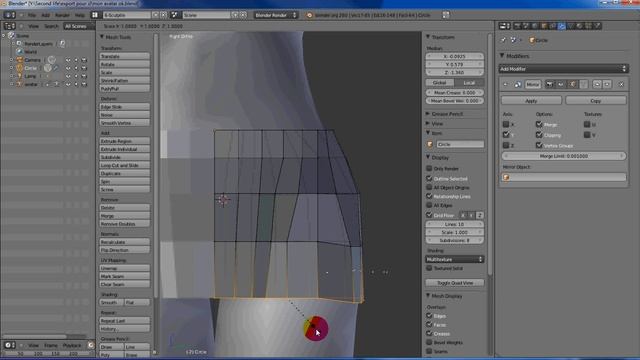Enable the Textures U checkbox

[587, 124]
